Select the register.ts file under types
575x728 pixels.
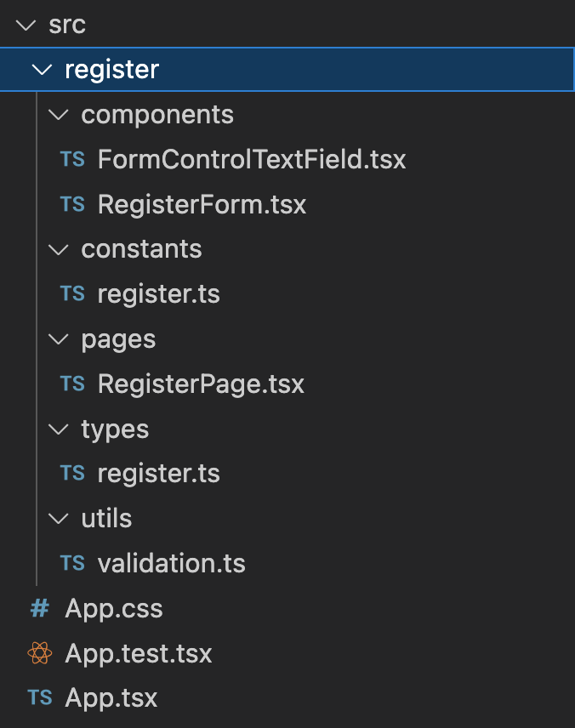pos(158,473)
